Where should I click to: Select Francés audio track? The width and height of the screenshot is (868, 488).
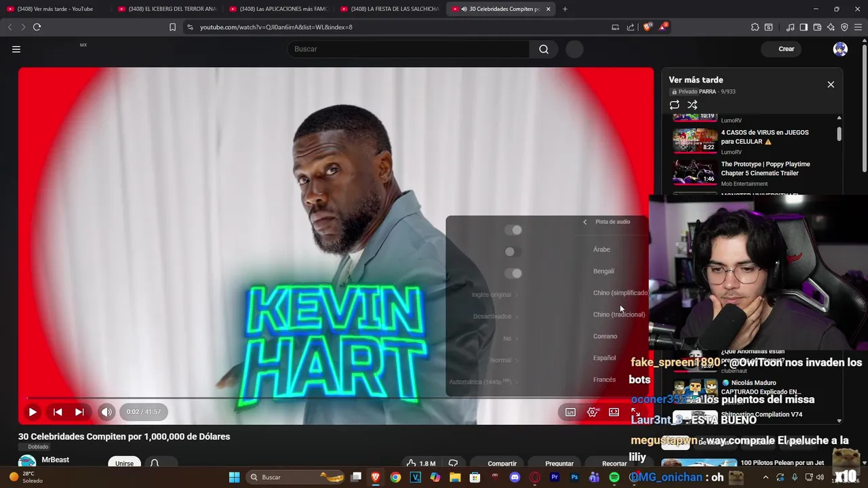tap(604, 380)
